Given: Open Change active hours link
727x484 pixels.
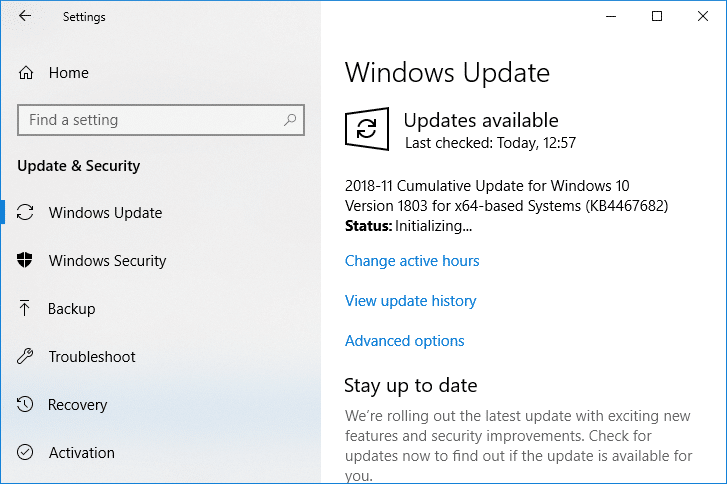Looking at the screenshot, I should tap(412, 261).
